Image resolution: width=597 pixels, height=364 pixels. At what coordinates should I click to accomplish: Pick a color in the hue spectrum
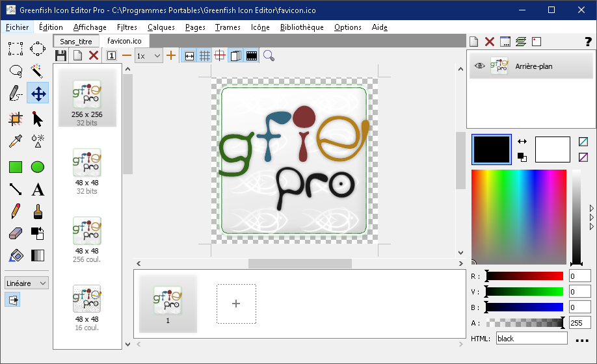(x=519, y=217)
